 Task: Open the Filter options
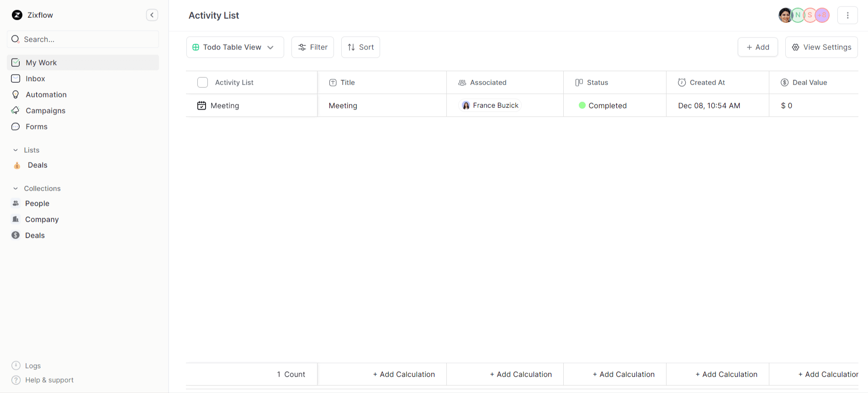312,47
